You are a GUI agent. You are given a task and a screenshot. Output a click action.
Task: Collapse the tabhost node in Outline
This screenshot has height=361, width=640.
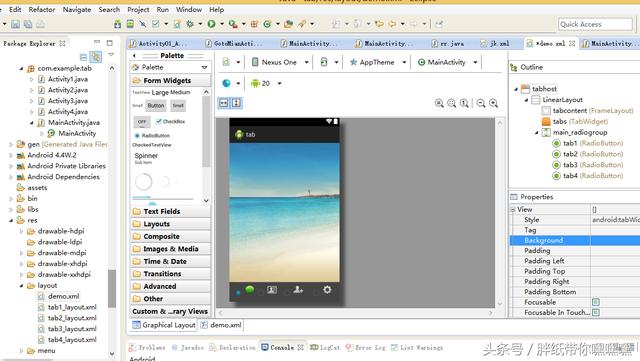pyautogui.click(x=516, y=89)
